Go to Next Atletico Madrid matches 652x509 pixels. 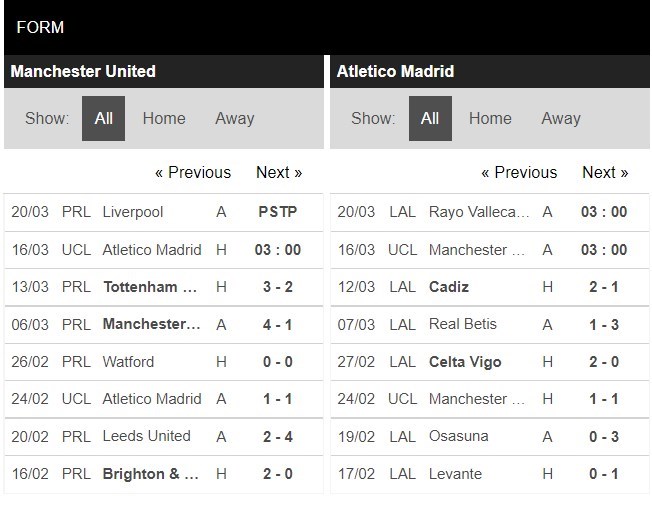click(x=605, y=172)
